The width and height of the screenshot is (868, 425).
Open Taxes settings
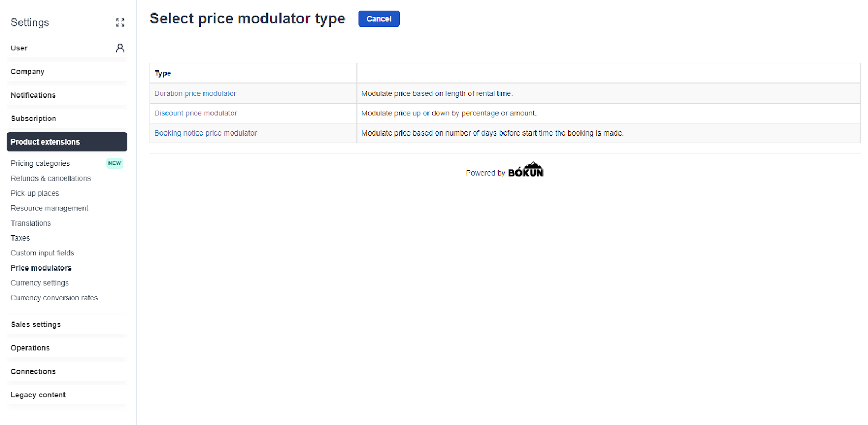point(20,238)
